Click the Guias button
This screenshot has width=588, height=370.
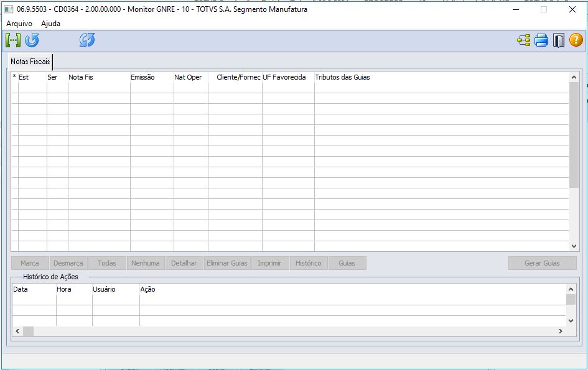coord(347,263)
